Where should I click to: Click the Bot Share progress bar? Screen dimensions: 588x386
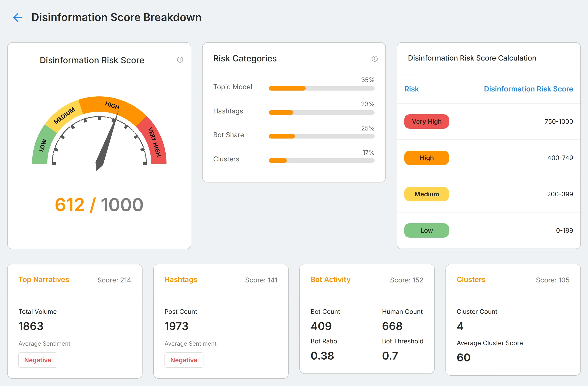(321, 136)
